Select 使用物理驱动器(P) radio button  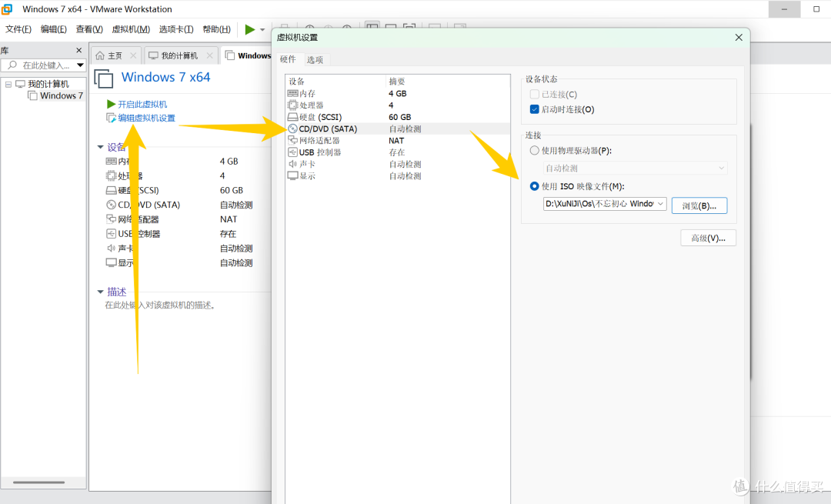click(534, 151)
